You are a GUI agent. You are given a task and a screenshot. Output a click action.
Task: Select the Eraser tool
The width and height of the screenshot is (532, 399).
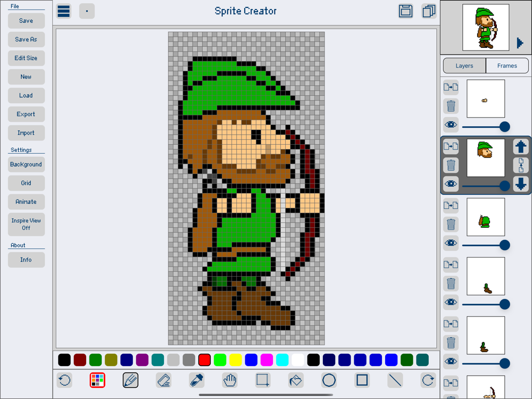(163, 380)
